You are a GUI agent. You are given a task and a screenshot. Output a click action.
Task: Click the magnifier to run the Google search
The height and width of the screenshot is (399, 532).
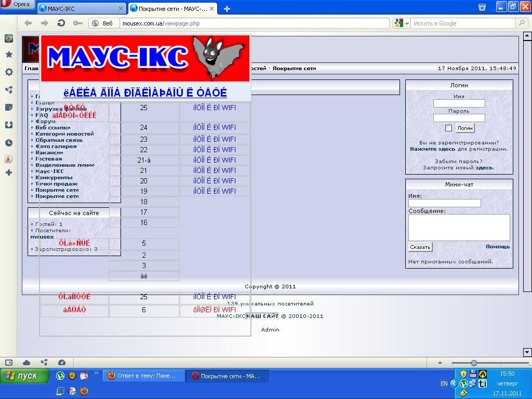coord(521,23)
